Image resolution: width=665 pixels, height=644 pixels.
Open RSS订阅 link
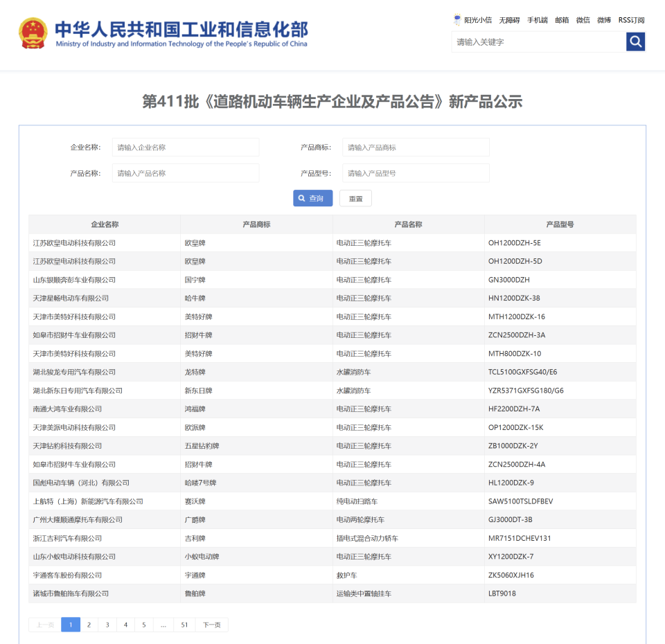[x=632, y=20]
